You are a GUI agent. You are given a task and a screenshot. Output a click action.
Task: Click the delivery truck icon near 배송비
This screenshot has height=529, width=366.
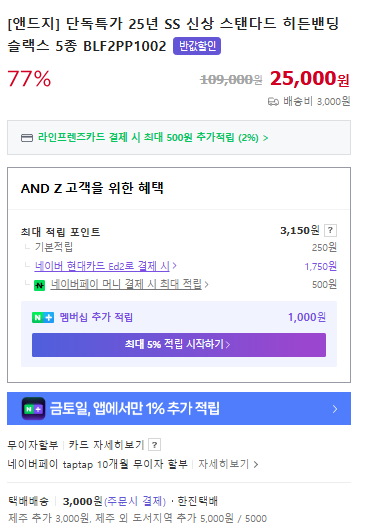tap(273, 102)
